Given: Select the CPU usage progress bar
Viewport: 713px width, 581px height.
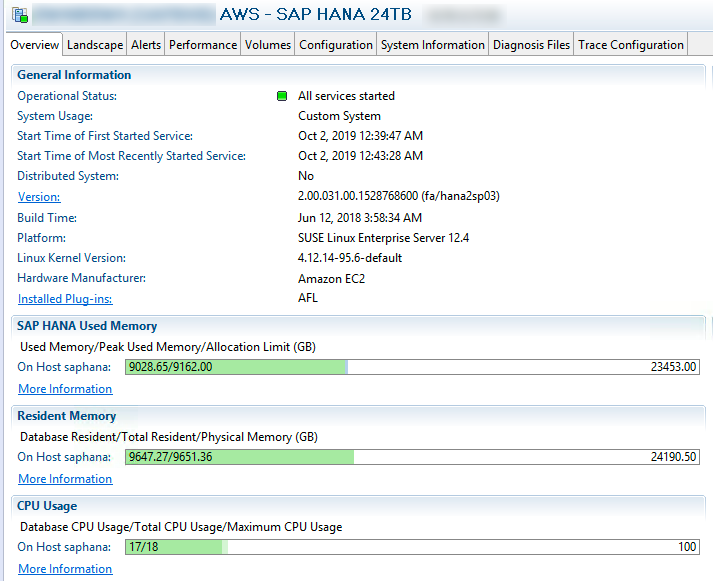Looking at the screenshot, I should 412,547.
